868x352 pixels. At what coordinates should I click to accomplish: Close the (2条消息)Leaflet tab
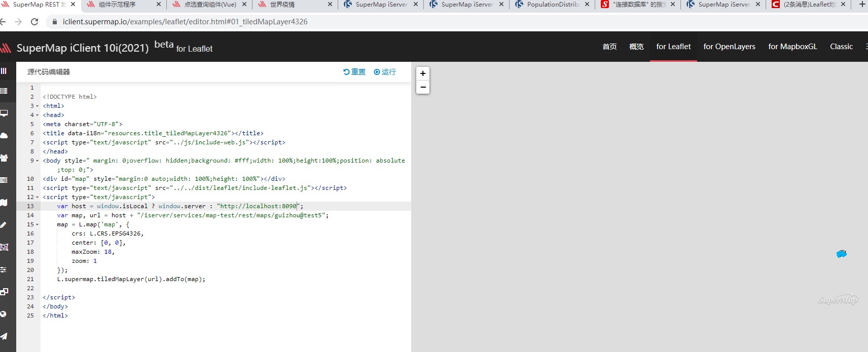pyautogui.click(x=843, y=4)
